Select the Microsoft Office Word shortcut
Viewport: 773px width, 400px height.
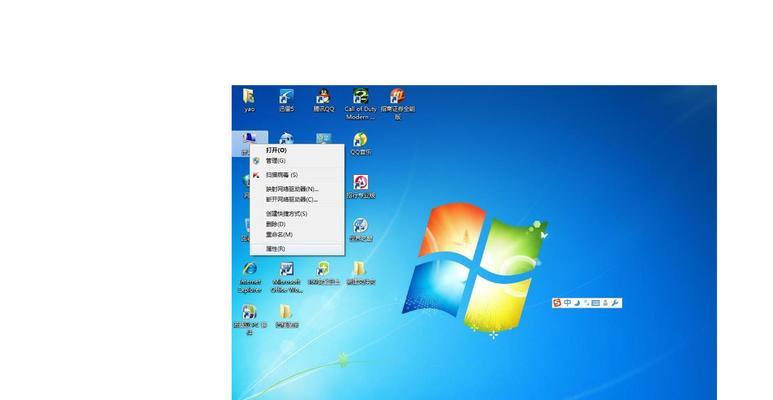point(286,277)
